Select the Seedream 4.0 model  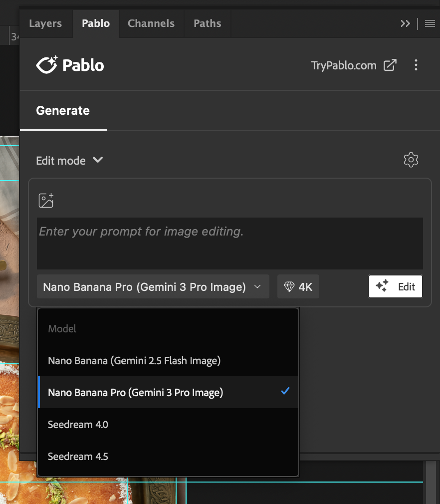pos(78,424)
